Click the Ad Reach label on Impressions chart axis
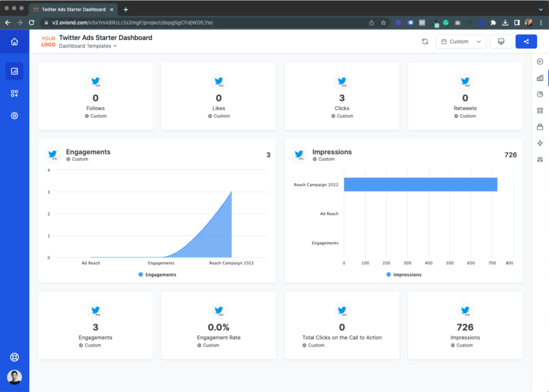 tap(329, 214)
